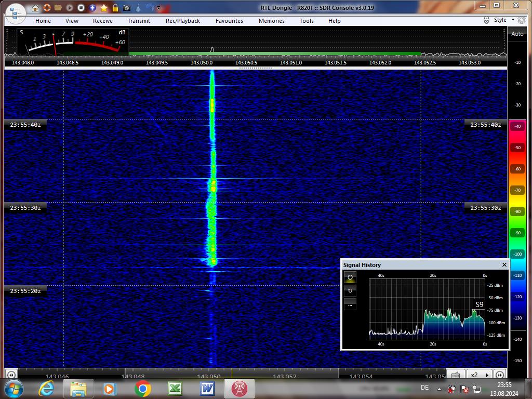Open the Help ribbon tab
This screenshot has height=399, width=532.
pyautogui.click(x=334, y=21)
